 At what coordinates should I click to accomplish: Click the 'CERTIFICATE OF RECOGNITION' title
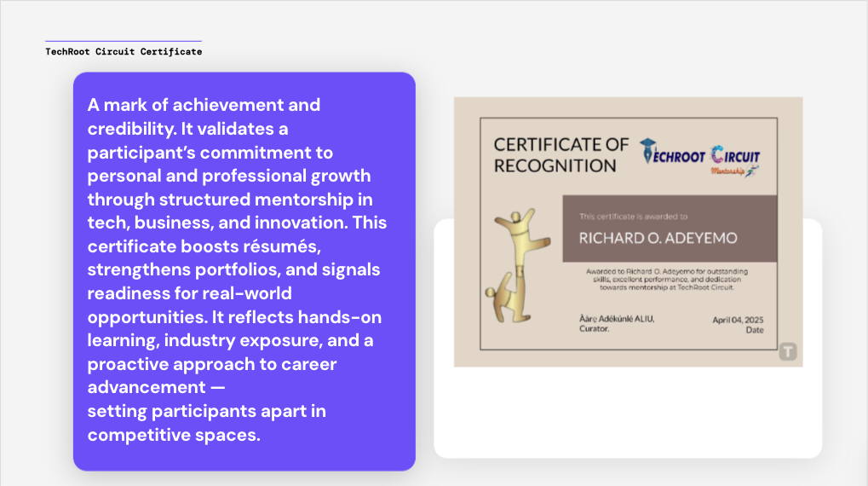point(560,155)
